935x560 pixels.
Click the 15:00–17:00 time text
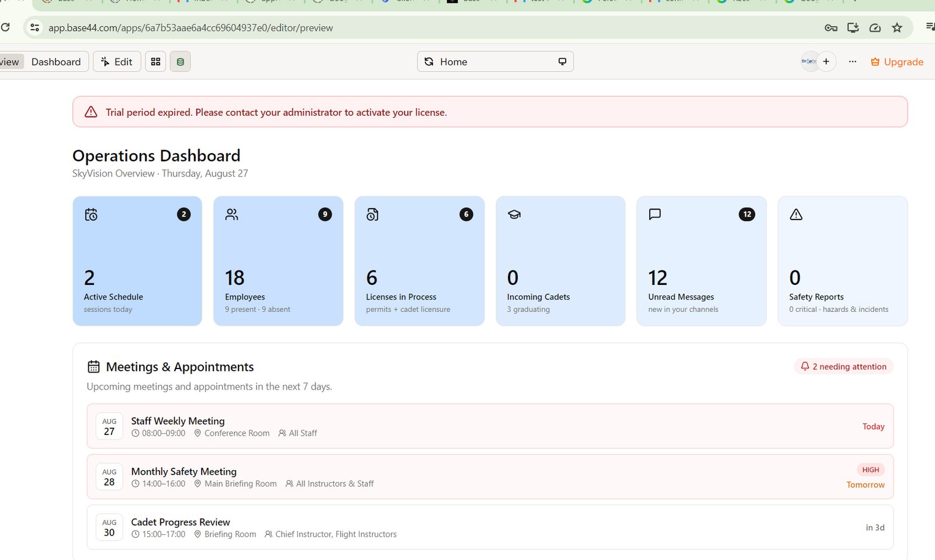(x=164, y=534)
